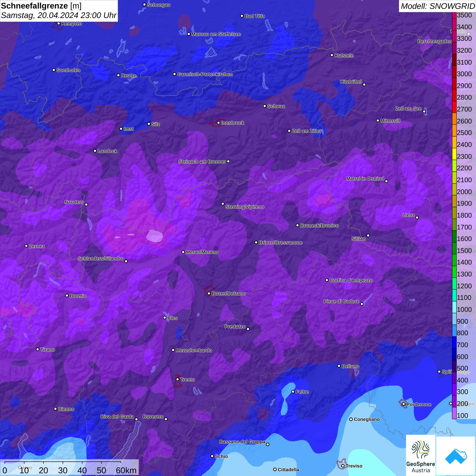Screen dimensions: 476x476
Task: Click the 60km scale bar label
Action: [126, 470]
